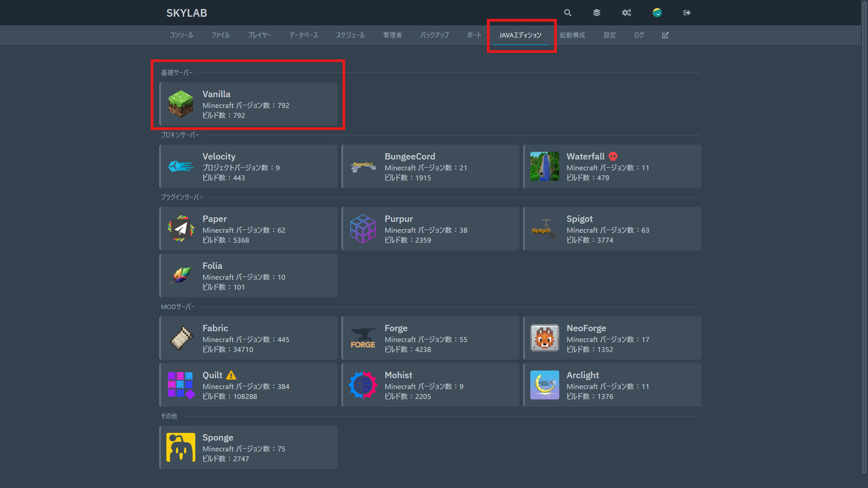Select the JAVAエディション tab
Image resolution: width=868 pixels, height=488 pixels.
[x=520, y=35]
